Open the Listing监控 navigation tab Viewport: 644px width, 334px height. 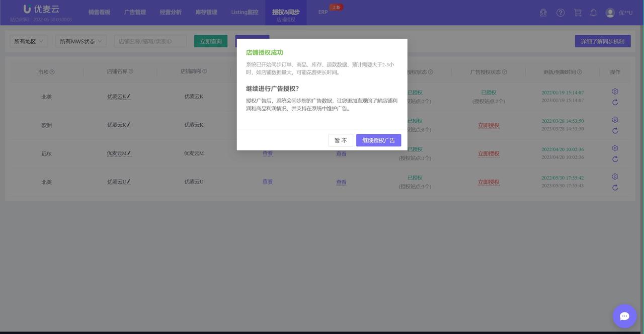point(245,12)
